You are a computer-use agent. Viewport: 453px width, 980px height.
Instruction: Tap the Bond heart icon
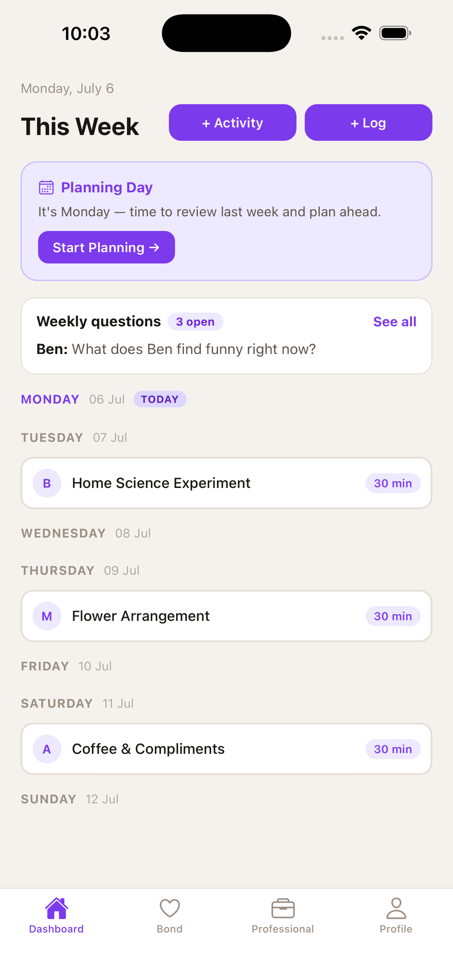tap(170, 908)
